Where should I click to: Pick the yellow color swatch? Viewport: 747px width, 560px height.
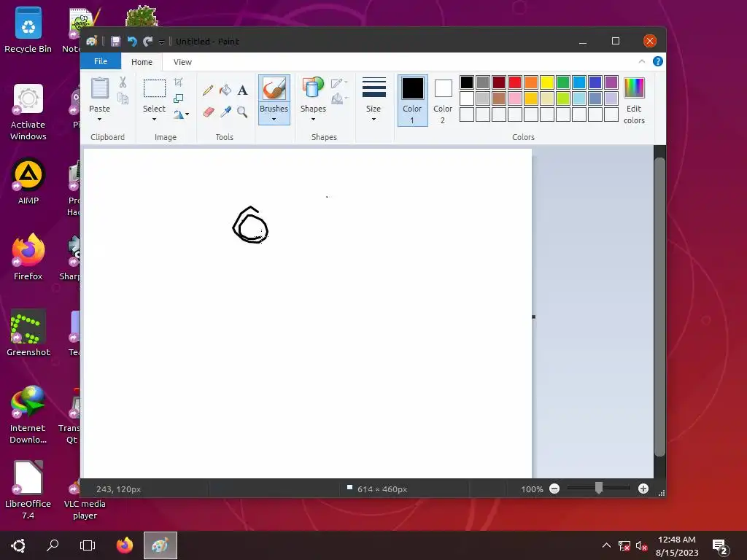pyautogui.click(x=547, y=82)
